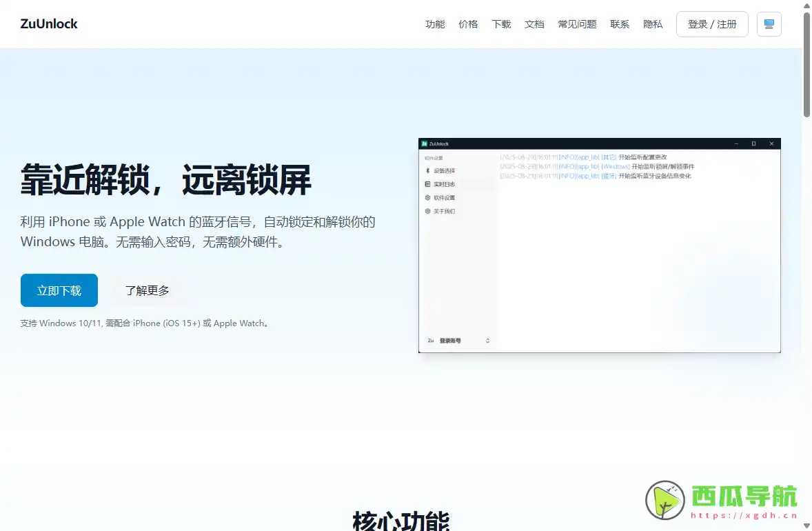Select the 关于我们 label in the preview sidebar

(445, 211)
